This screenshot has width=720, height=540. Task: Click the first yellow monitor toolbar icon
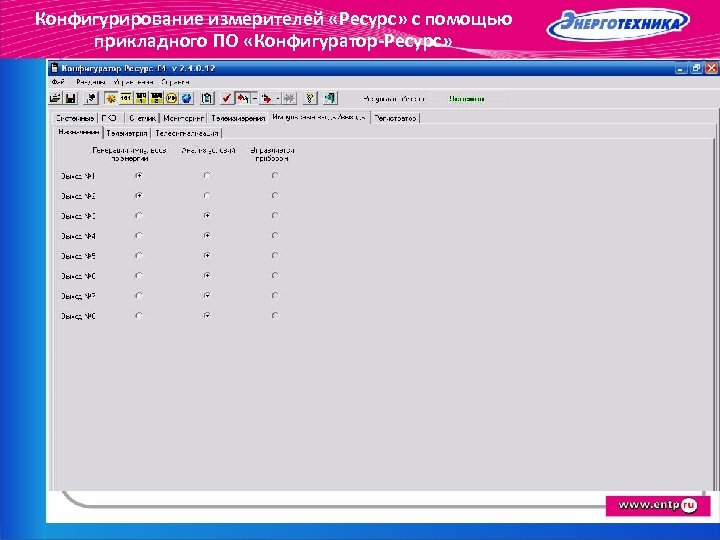(141, 98)
